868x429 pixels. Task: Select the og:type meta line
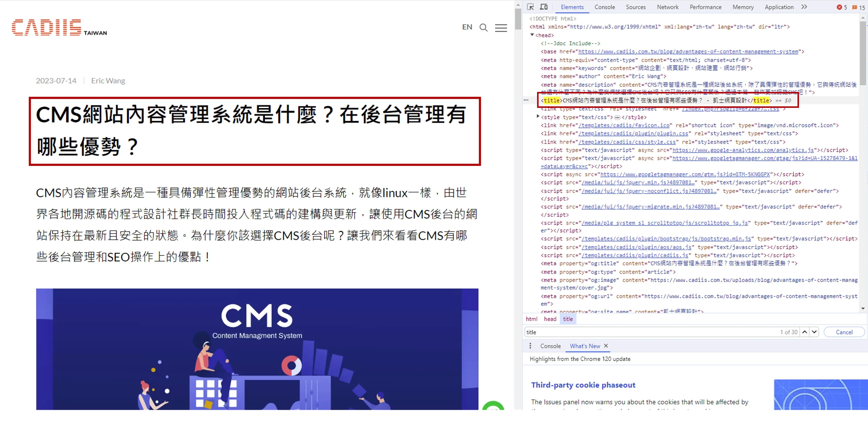(x=608, y=272)
